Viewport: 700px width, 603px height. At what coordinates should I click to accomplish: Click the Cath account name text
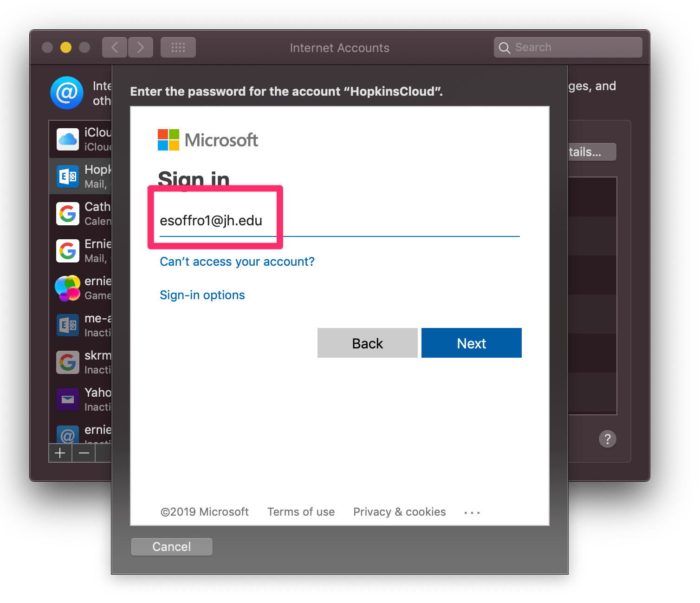point(97,207)
